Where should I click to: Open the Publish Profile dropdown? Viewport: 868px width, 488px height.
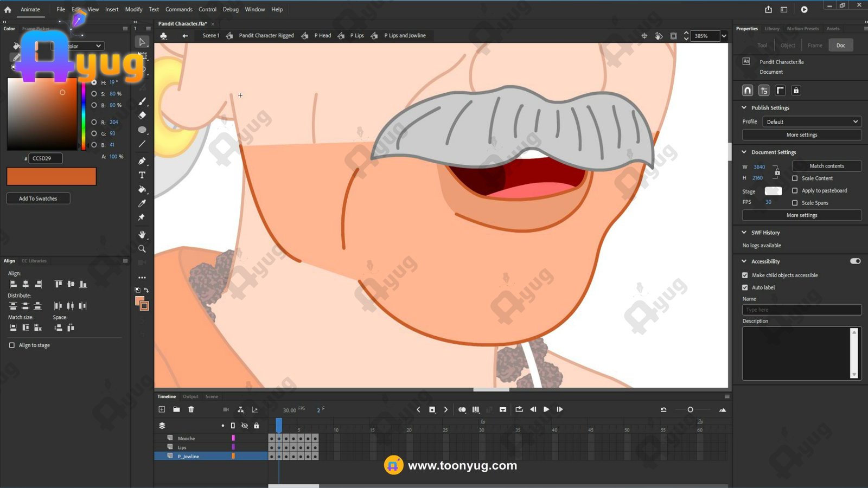pyautogui.click(x=812, y=122)
